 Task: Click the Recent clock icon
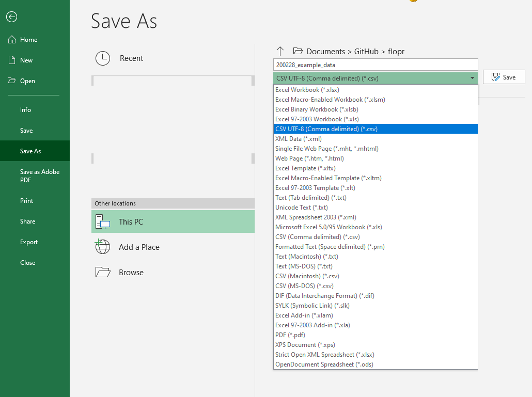click(103, 58)
